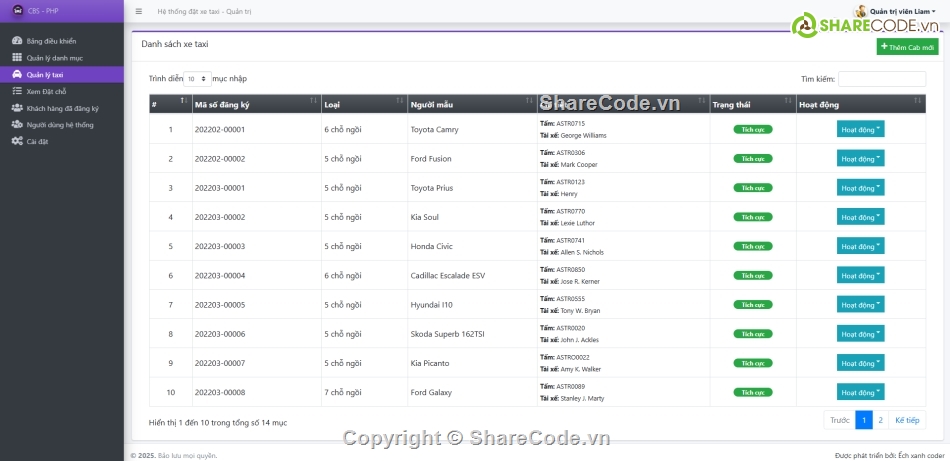Open Người dùng hệ thống menu item
Viewport: 950px width, 461px height.
[x=62, y=125]
